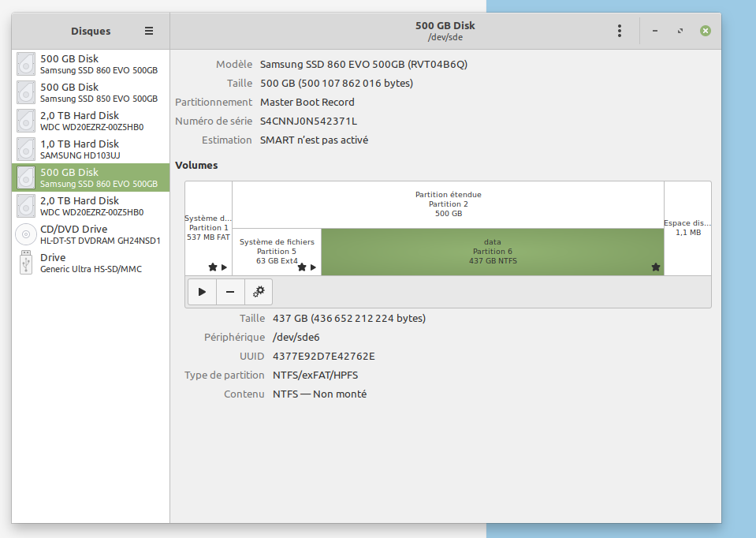756x538 pixels.
Task: Delete selected partition with minus button
Action: point(230,291)
